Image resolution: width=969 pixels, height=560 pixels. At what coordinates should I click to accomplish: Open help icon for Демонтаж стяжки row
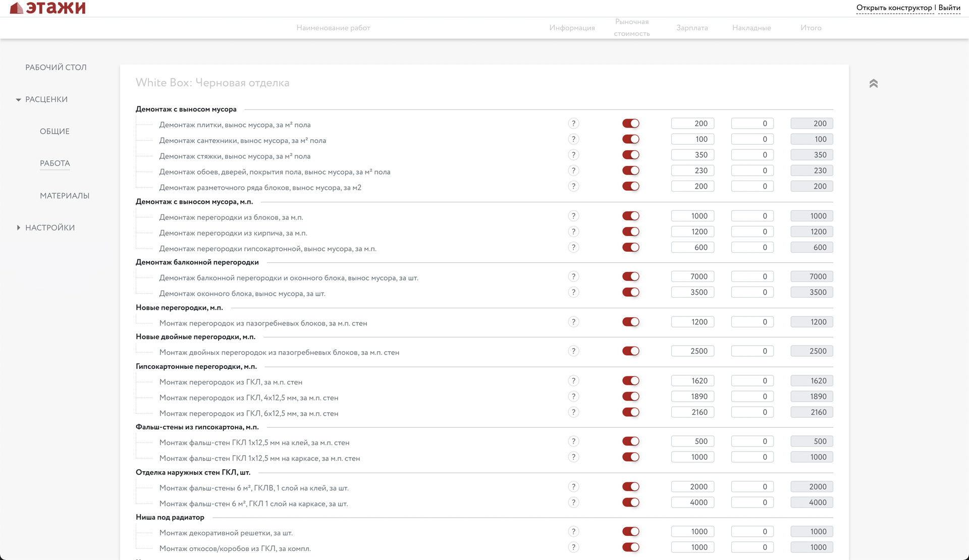coord(573,155)
